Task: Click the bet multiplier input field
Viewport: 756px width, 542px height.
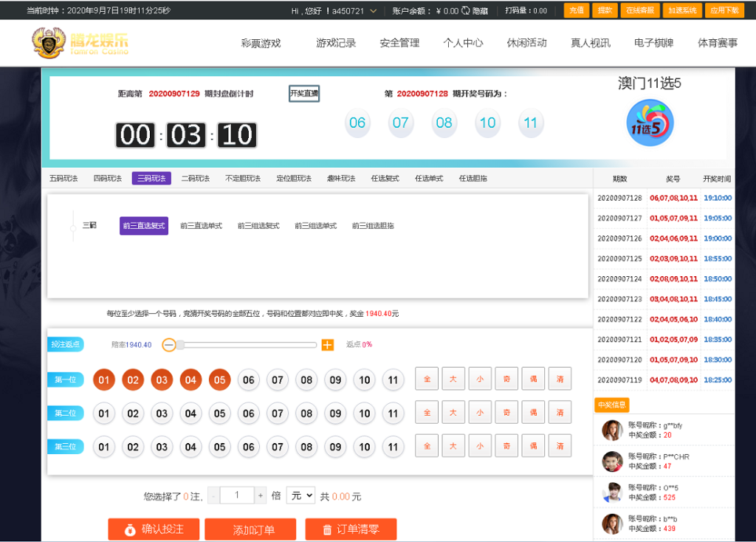Action: click(236, 495)
